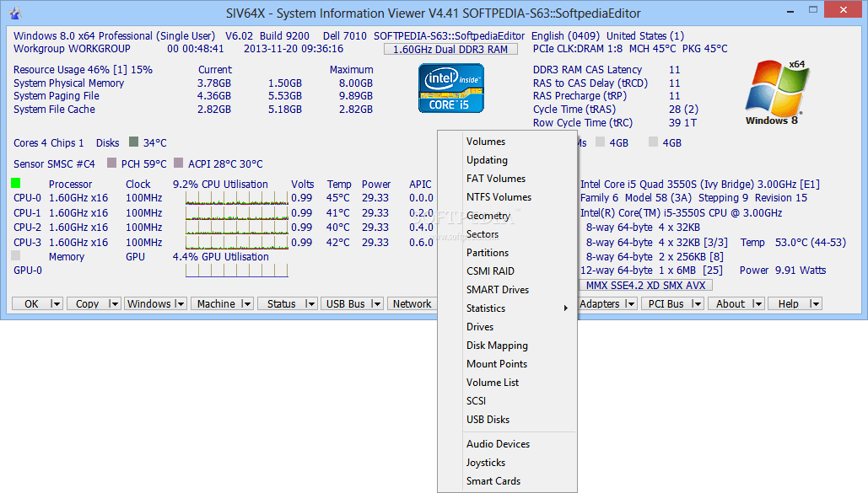Open SMART Drives from the menu
Image resolution: width=868 pixels, height=493 pixels.
(507, 289)
